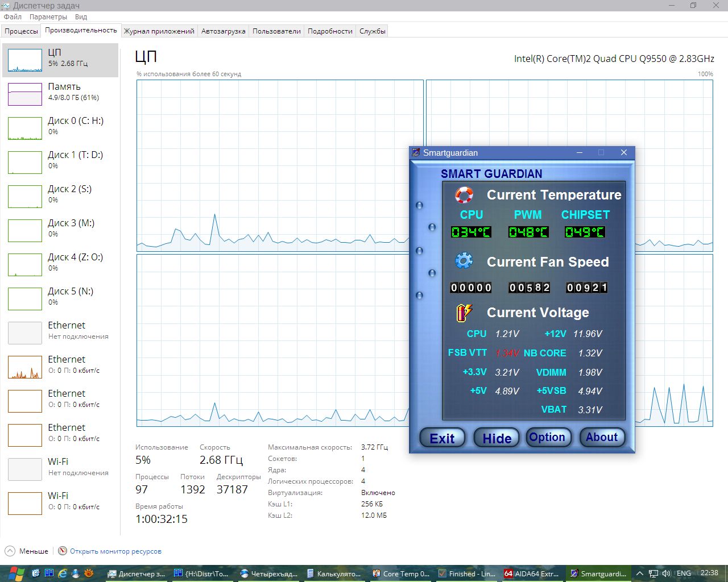Switch to Finished - Lin... taskbar window
Viewport: 728px width, 582px height.
[468, 573]
